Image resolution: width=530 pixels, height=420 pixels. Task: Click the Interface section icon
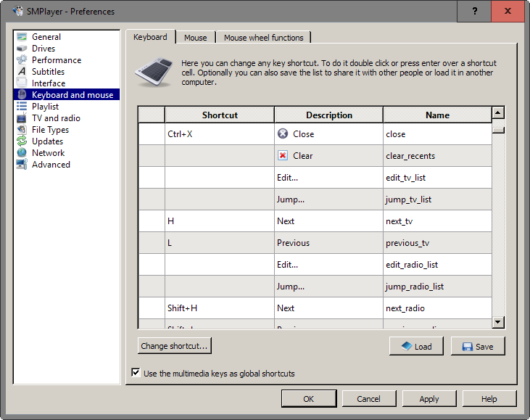tap(22, 83)
